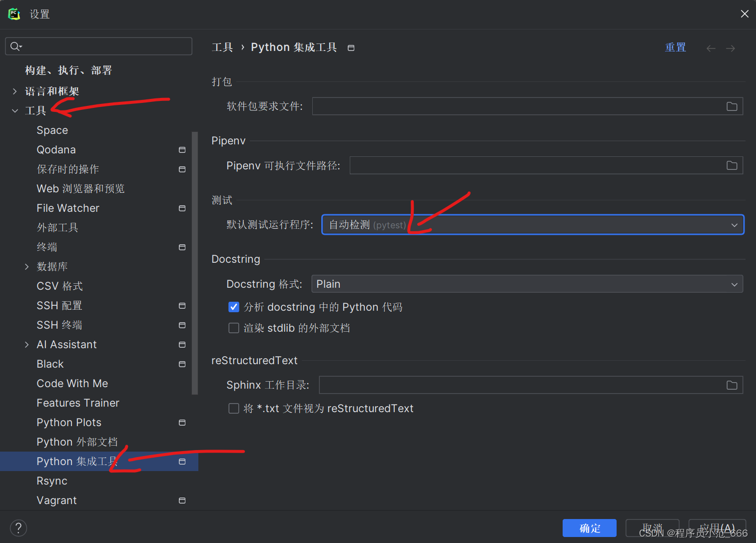The image size is (756, 543).
Task: Click 工具 in the breadcrumb
Action: [x=222, y=47]
